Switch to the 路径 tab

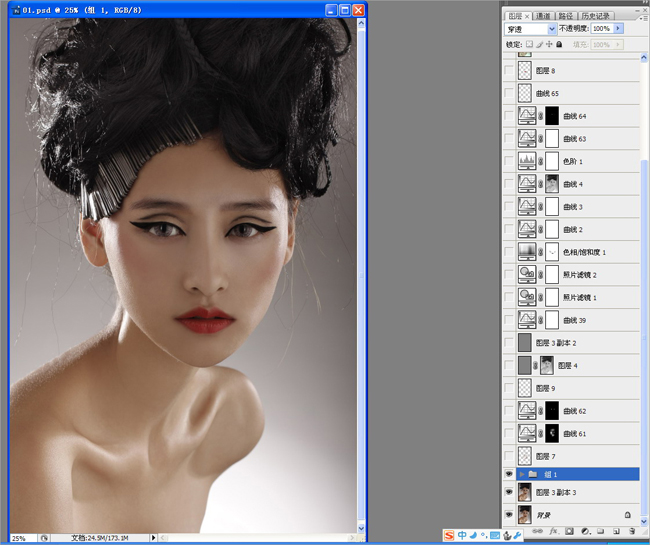(565, 16)
